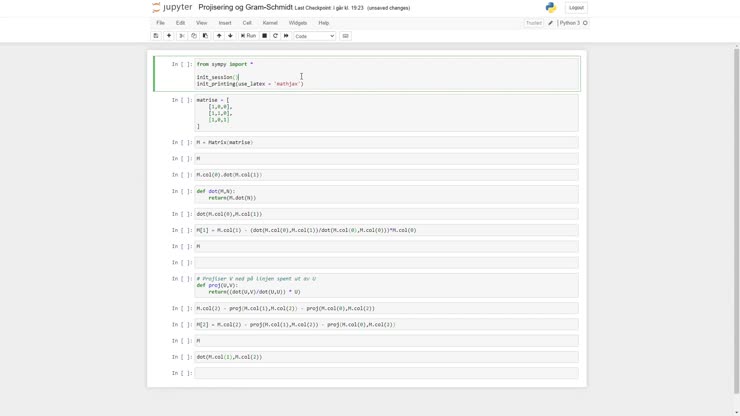Image resolution: width=740 pixels, height=416 pixels.
Task: Select the empty last code cell
Action: pyautogui.click(x=386, y=373)
